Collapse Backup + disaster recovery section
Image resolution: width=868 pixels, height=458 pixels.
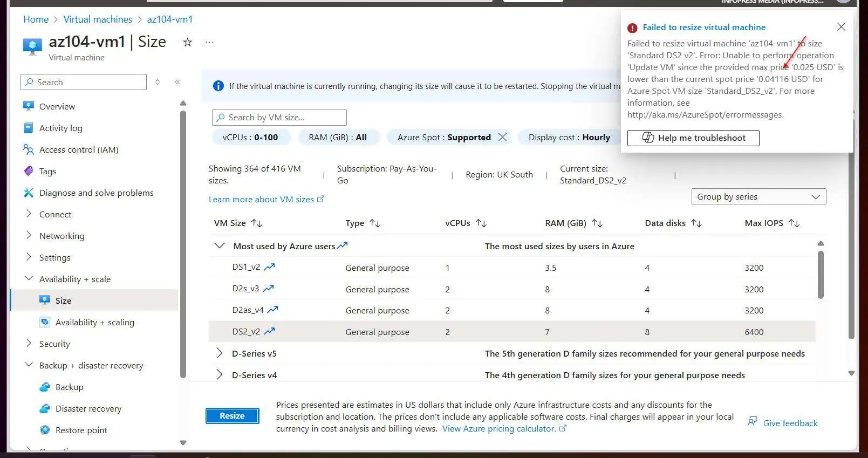tap(29, 365)
